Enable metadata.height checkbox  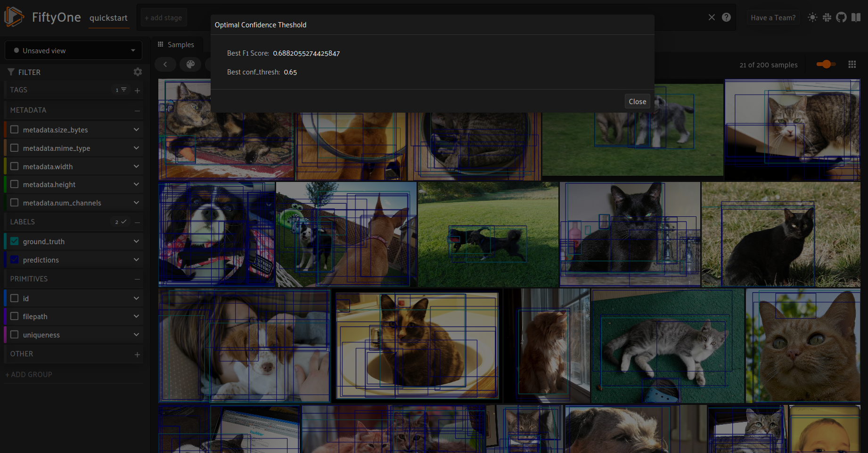tap(15, 184)
